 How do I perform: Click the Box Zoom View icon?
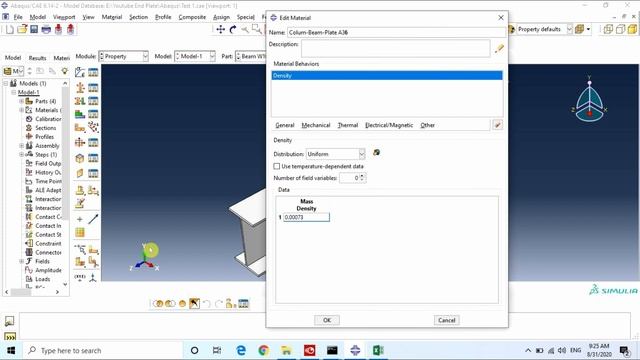point(257,29)
